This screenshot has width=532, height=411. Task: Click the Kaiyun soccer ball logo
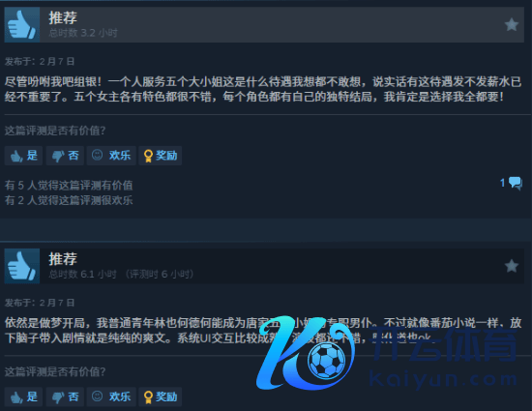(306, 353)
